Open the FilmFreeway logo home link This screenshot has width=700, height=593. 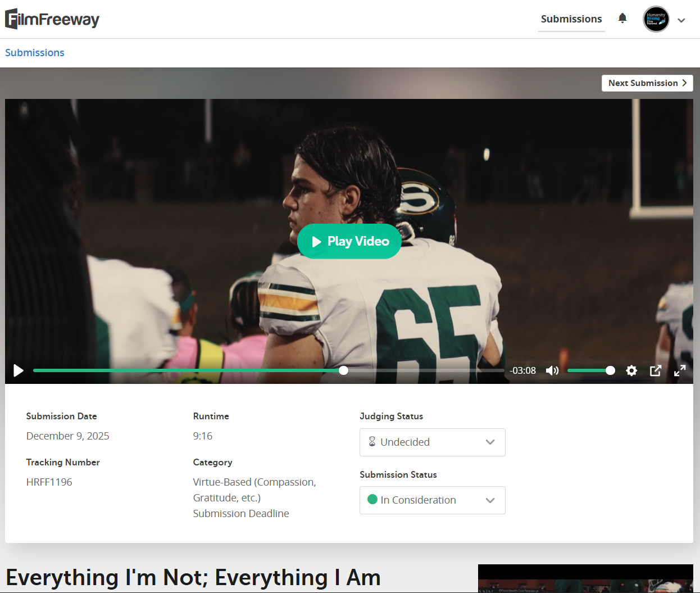click(52, 19)
